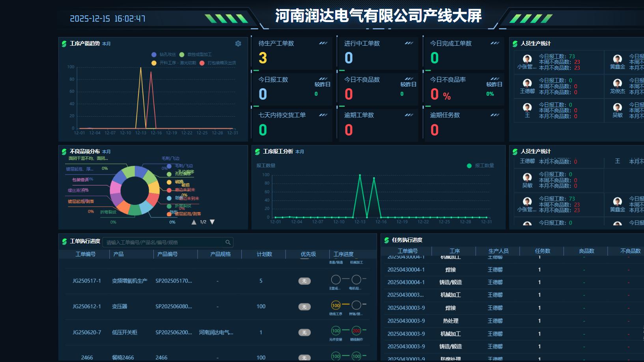Click the green logo icon beside 工序报工分析
The width and height of the screenshot is (644, 362).
point(258,151)
